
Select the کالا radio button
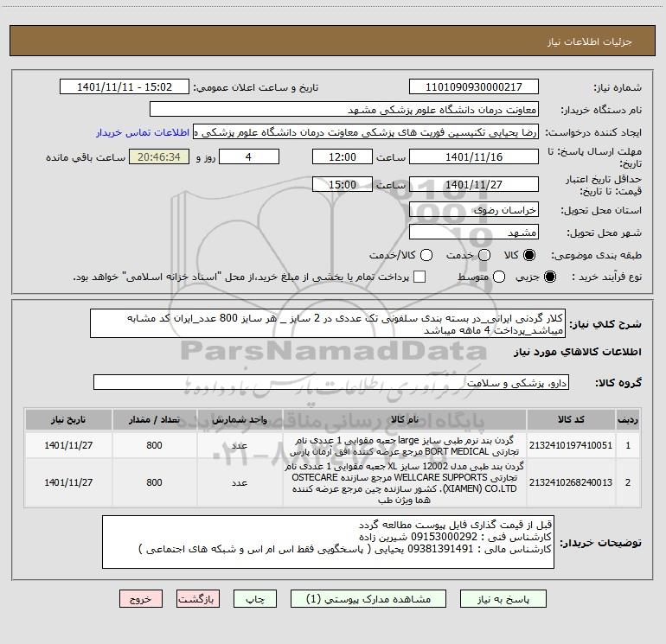[529, 255]
